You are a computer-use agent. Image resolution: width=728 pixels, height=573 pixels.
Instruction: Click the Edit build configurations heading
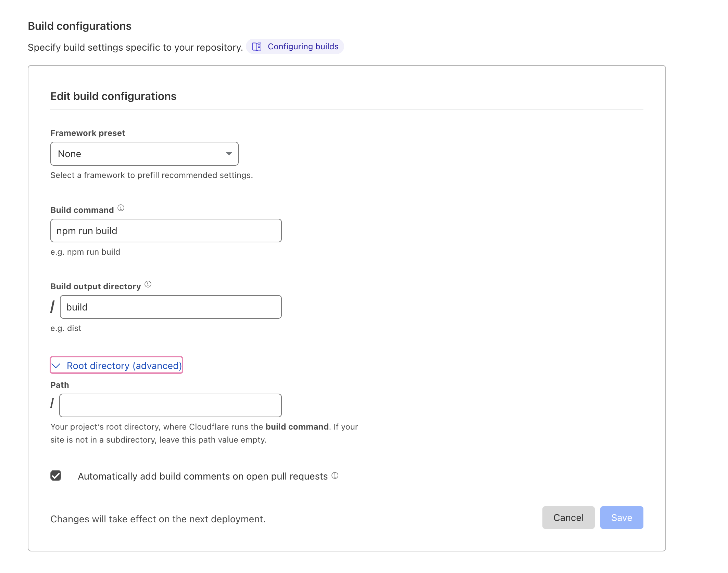tap(113, 96)
